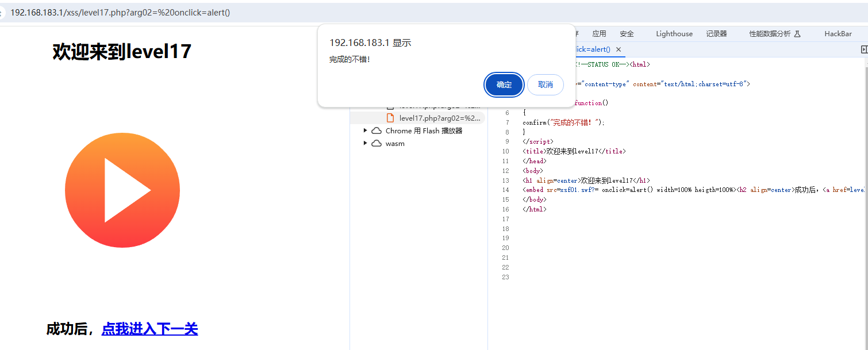Click the flask icon beside 性能数据分析

pos(797,34)
